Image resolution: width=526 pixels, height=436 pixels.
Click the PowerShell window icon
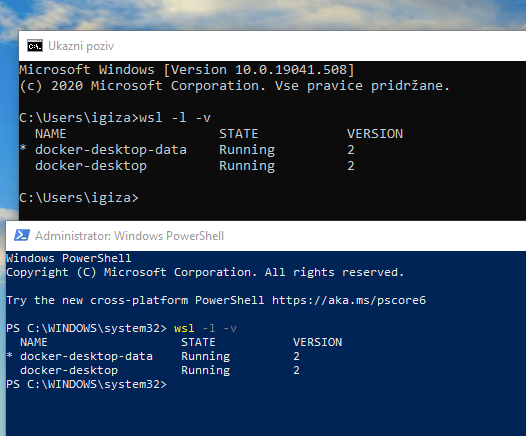pyautogui.click(x=22, y=235)
